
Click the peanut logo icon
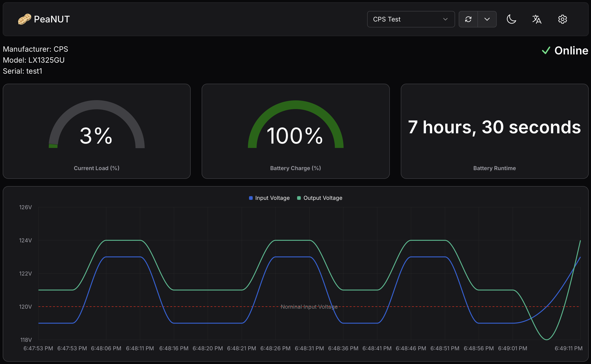[x=24, y=19]
